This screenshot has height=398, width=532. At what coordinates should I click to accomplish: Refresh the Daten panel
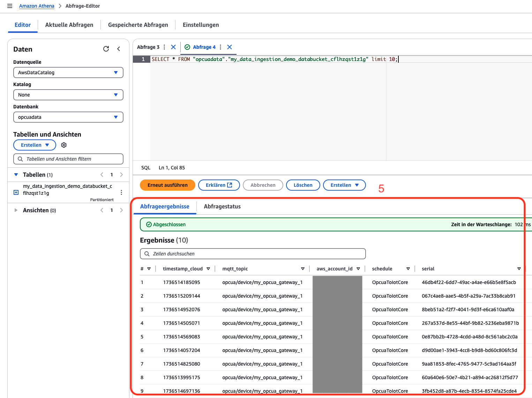[106, 49]
